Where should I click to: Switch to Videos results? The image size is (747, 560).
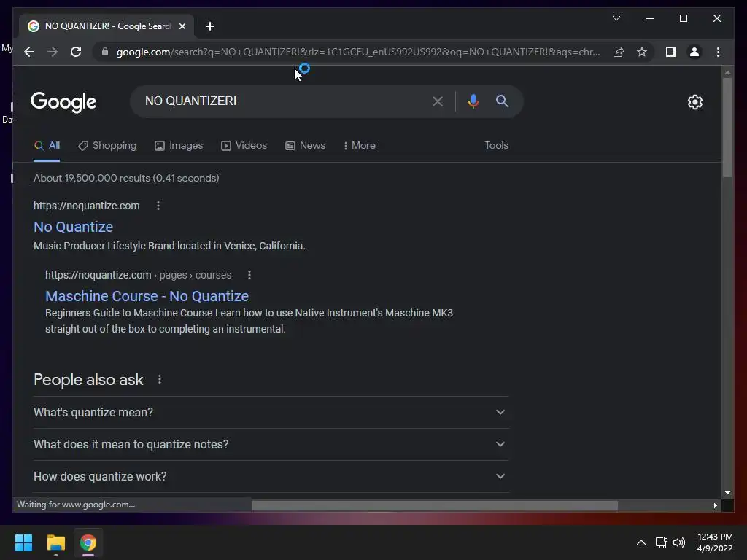[244, 145]
